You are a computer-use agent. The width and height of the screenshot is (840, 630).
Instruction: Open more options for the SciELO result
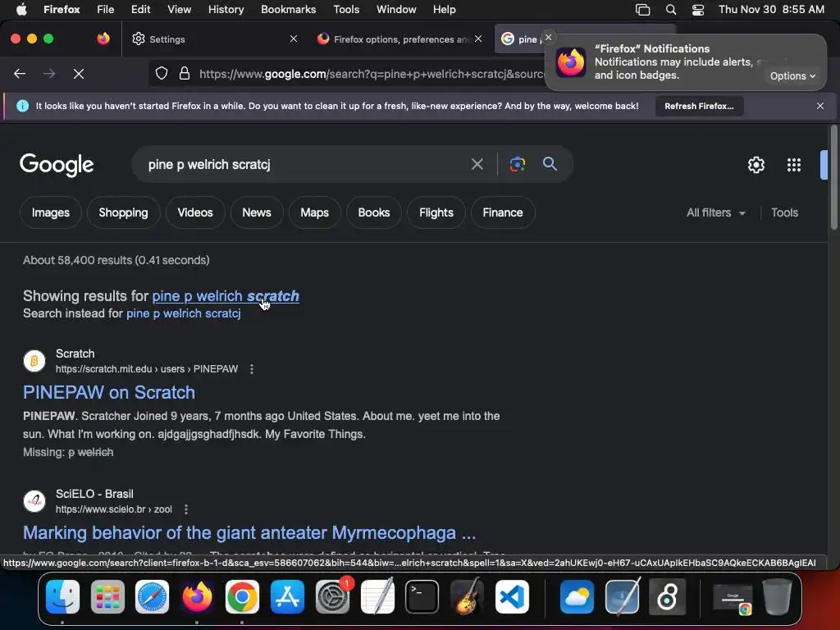pos(186,509)
